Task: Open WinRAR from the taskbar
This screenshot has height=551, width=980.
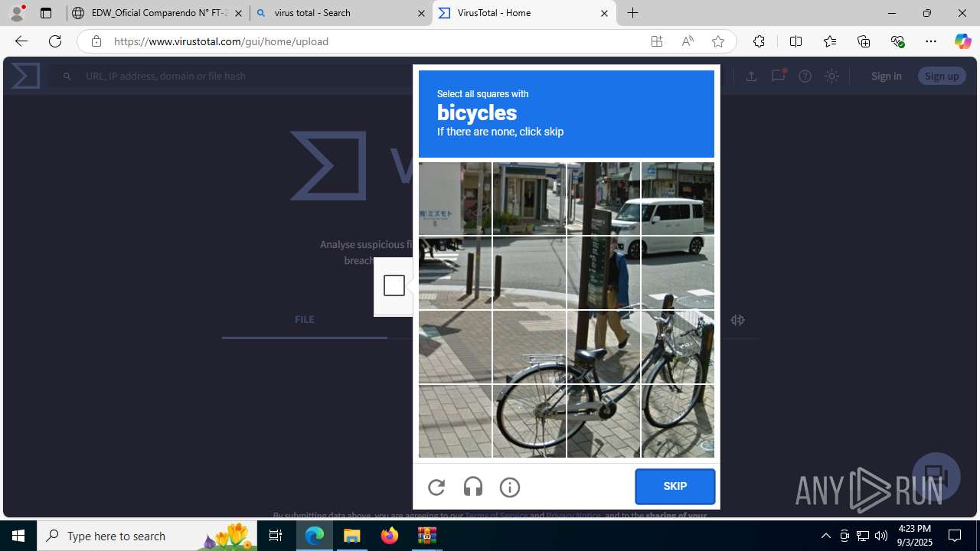Action: [x=427, y=536]
